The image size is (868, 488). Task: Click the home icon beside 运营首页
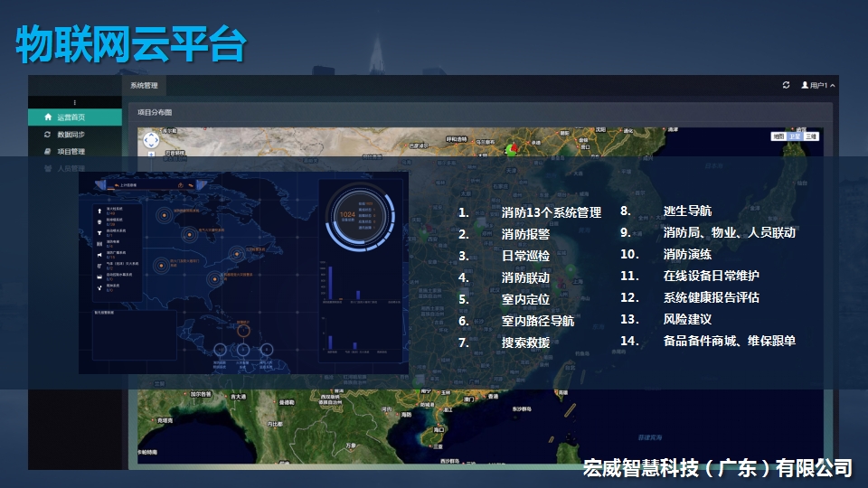[48, 117]
